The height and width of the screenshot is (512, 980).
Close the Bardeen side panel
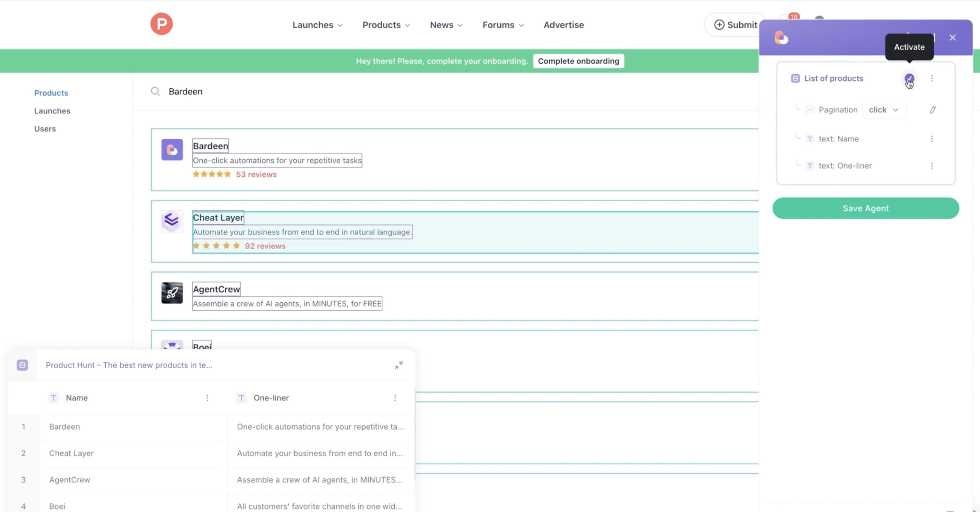[x=952, y=38]
